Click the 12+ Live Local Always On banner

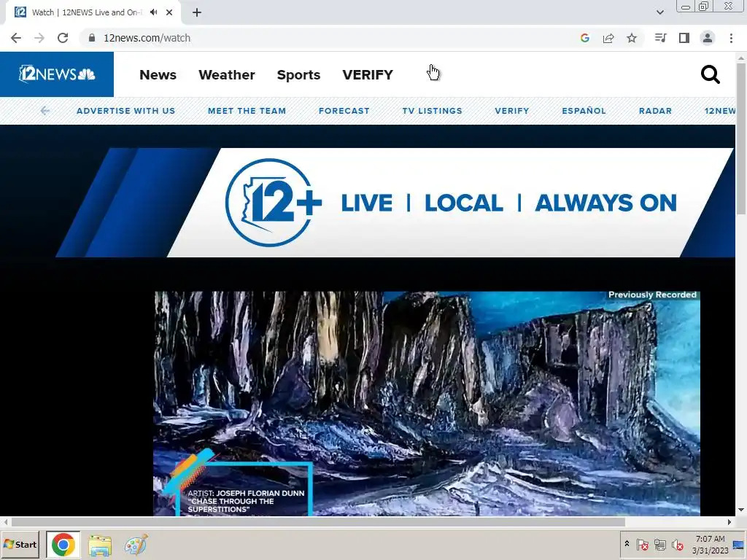point(395,203)
